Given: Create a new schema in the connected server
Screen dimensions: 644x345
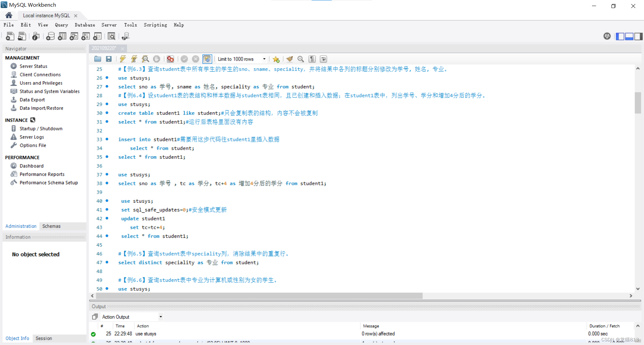Looking at the screenshot, I should tap(50, 36).
